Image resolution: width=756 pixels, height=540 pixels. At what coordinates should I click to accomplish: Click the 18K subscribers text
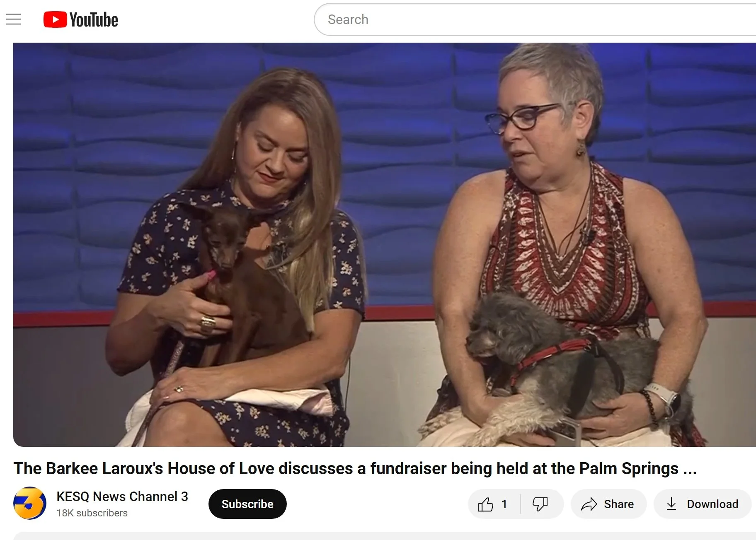(x=92, y=513)
